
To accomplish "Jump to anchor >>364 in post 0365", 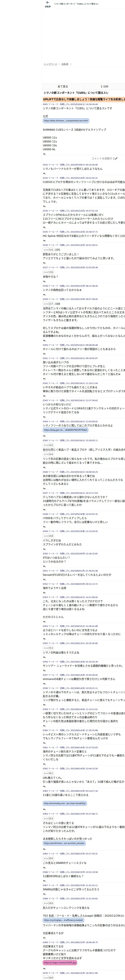I will tap(49, 858).
